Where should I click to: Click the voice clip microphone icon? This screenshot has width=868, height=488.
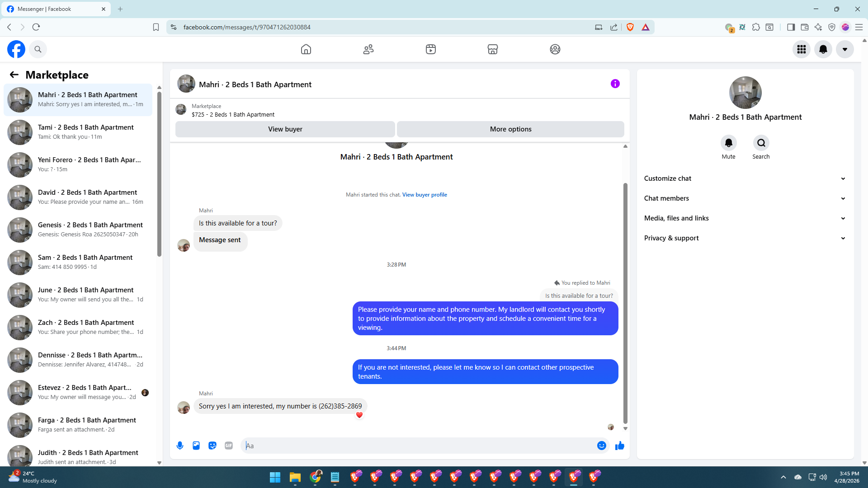[x=180, y=446]
